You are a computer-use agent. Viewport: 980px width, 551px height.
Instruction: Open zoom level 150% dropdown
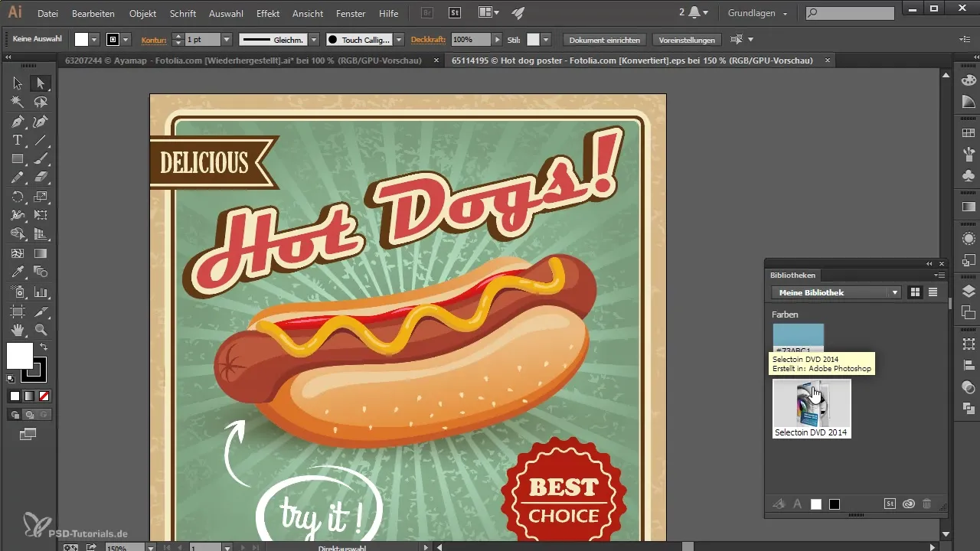click(151, 547)
